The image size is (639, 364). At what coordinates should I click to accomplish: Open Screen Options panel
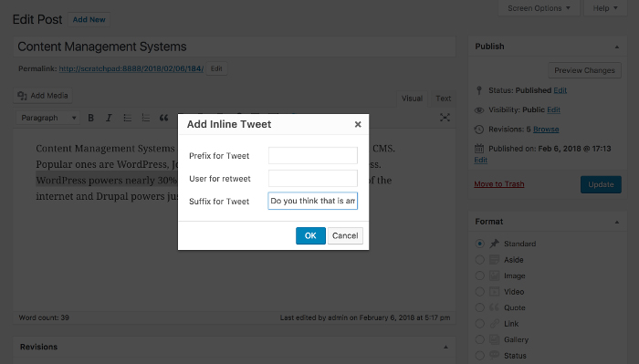pyautogui.click(x=539, y=8)
